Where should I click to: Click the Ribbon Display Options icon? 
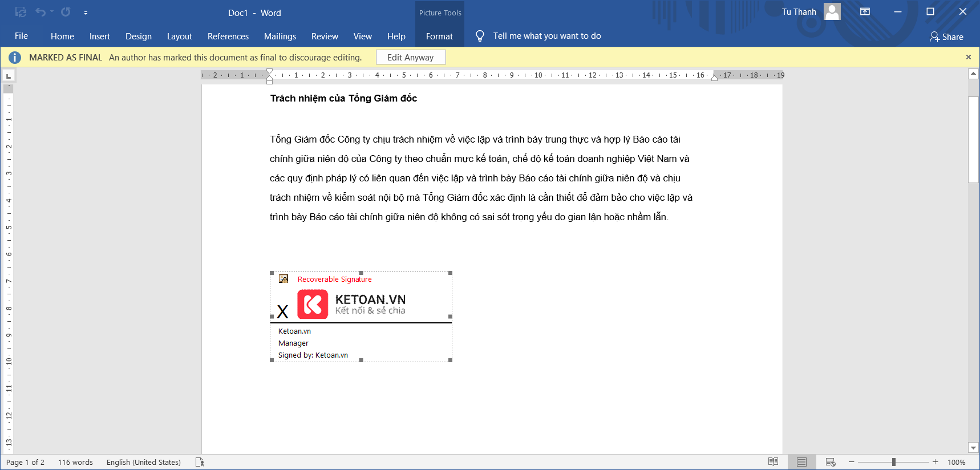[x=865, y=12]
